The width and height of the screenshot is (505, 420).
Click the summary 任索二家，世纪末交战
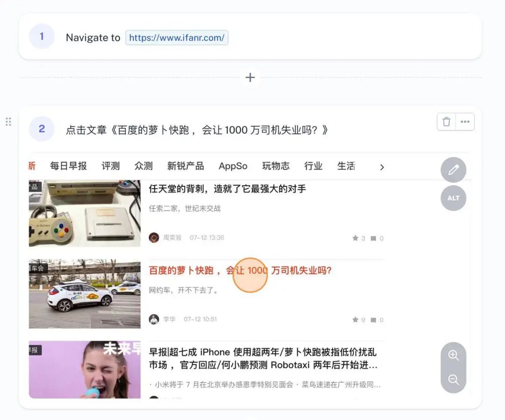185,208
